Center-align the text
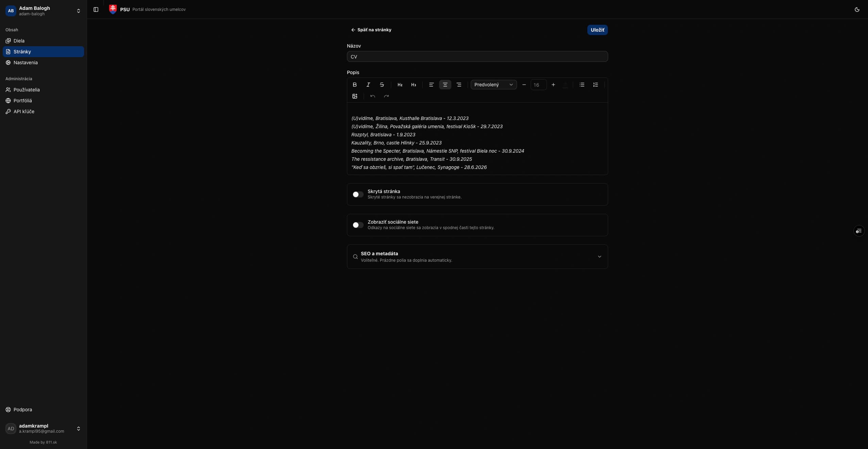This screenshot has height=449, width=868. click(445, 85)
